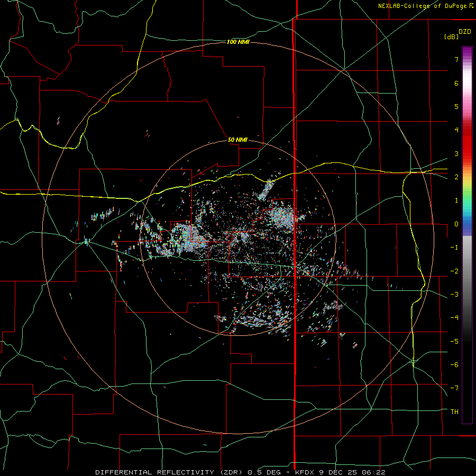
Task: Click the ZDR color scale bar
Action: (x=467, y=235)
